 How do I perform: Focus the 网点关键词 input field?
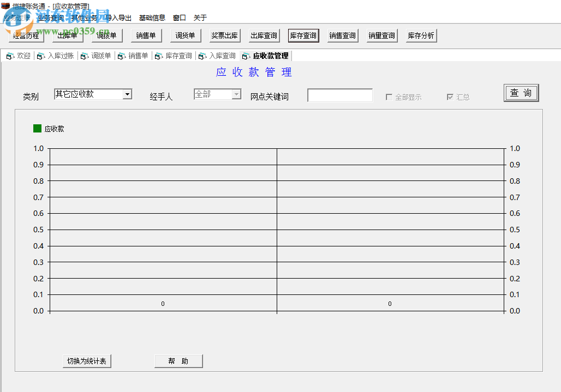coord(340,95)
